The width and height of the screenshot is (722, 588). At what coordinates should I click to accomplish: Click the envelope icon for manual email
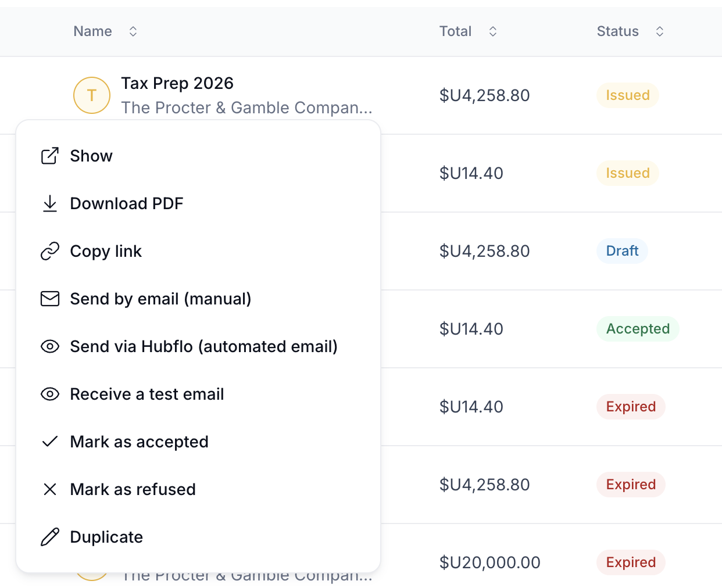pyautogui.click(x=50, y=299)
